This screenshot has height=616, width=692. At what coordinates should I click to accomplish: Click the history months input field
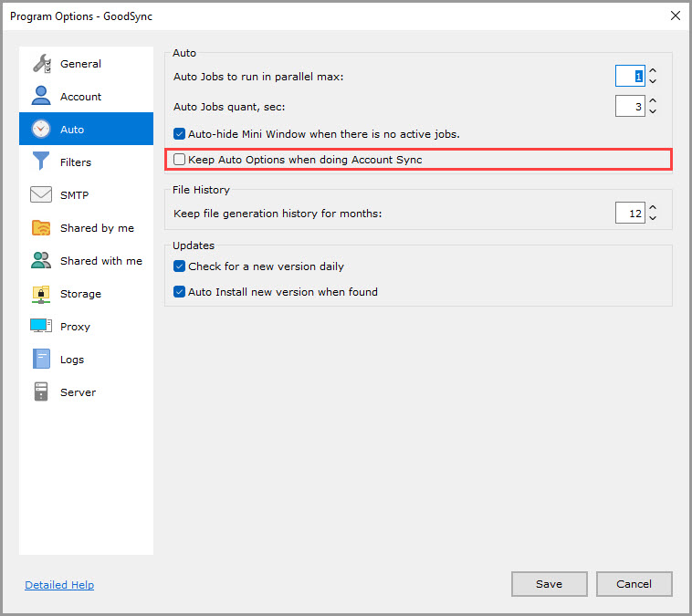click(x=630, y=213)
